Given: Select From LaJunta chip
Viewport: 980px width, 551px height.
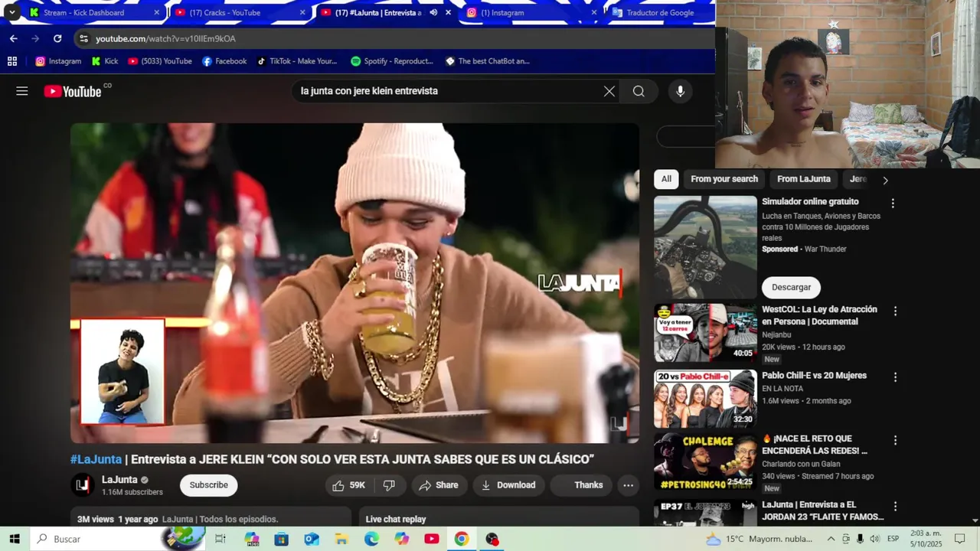Looking at the screenshot, I should click(x=803, y=179).
